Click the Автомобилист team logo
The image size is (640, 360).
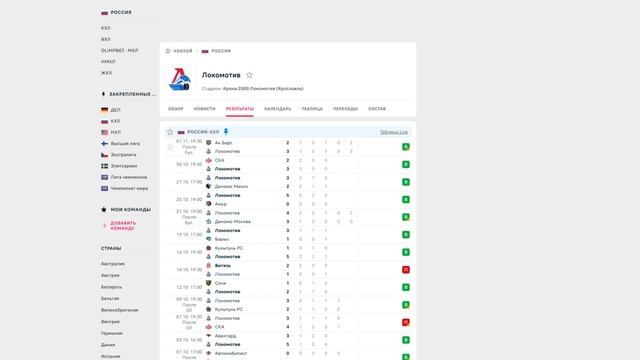tap(209, 353)
